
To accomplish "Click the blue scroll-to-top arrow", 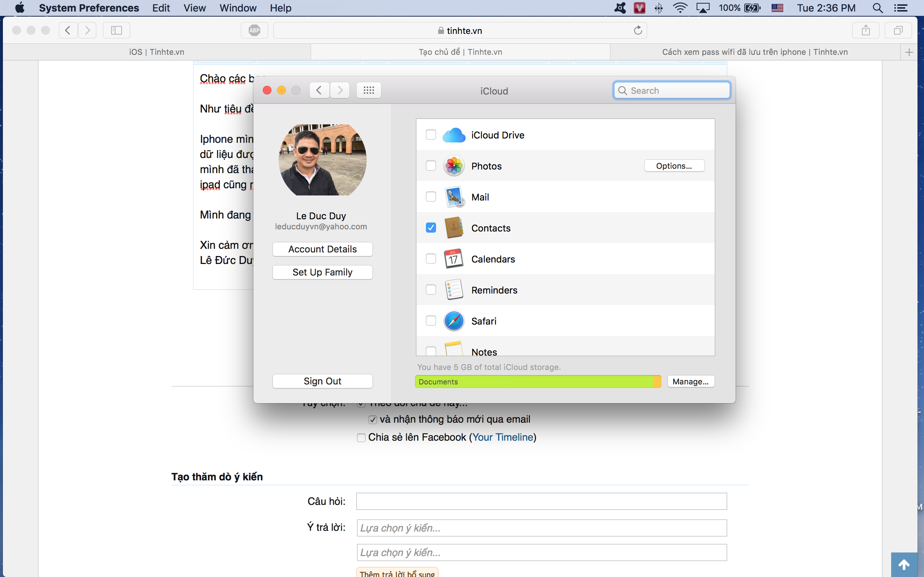I will point(904,564).
